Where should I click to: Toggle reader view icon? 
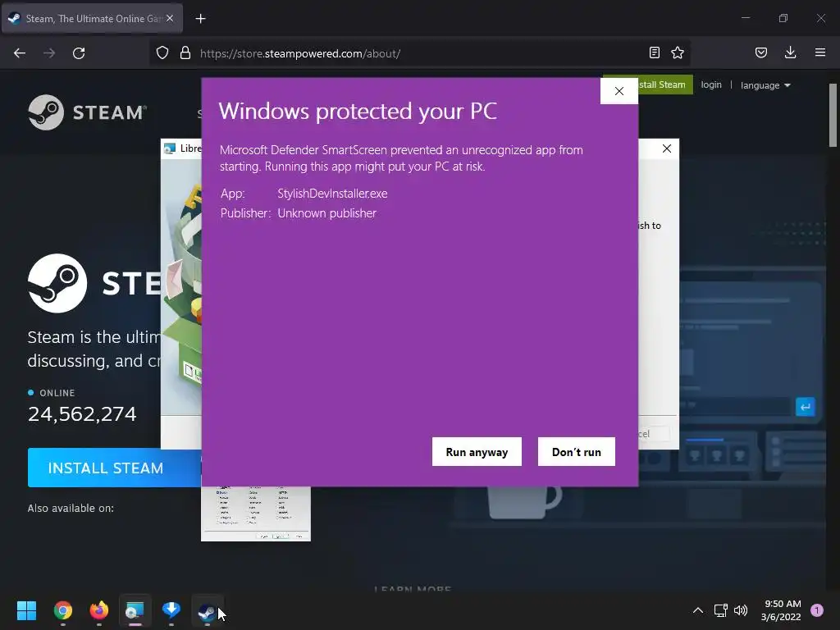tap(654, 52)
